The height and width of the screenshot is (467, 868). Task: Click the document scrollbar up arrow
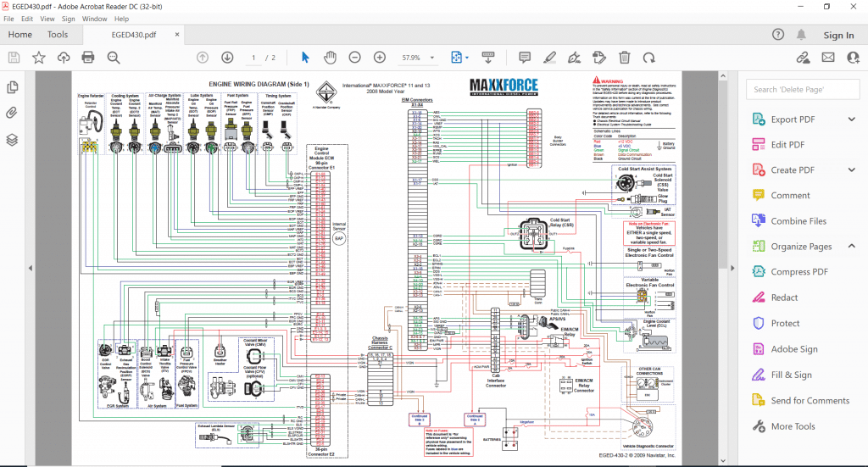(723, 75)
